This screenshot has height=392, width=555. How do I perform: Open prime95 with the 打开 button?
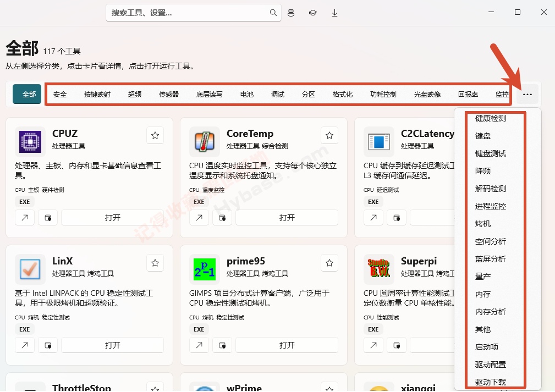point(287,345)
